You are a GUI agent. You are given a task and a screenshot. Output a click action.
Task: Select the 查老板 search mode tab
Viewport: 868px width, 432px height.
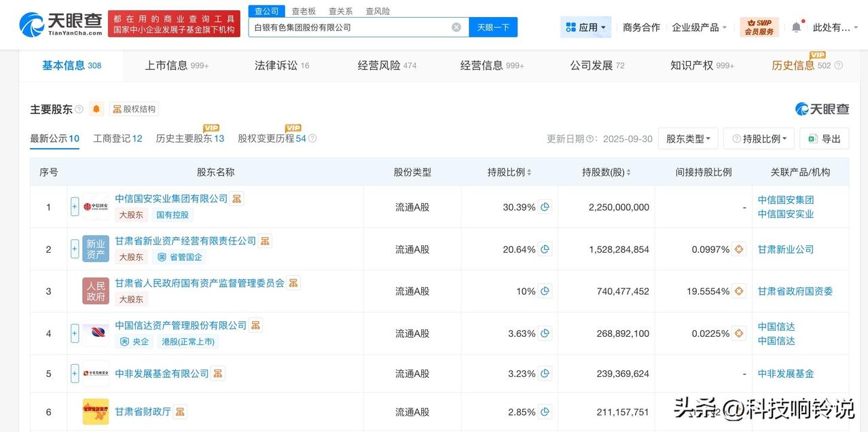(x=304, y=11)
